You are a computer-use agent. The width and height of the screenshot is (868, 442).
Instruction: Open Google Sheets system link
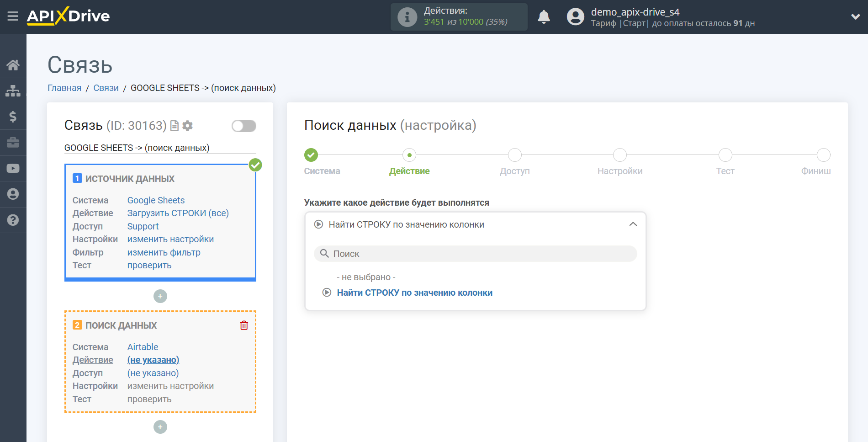pyautogui.click(x=156, y=200)
